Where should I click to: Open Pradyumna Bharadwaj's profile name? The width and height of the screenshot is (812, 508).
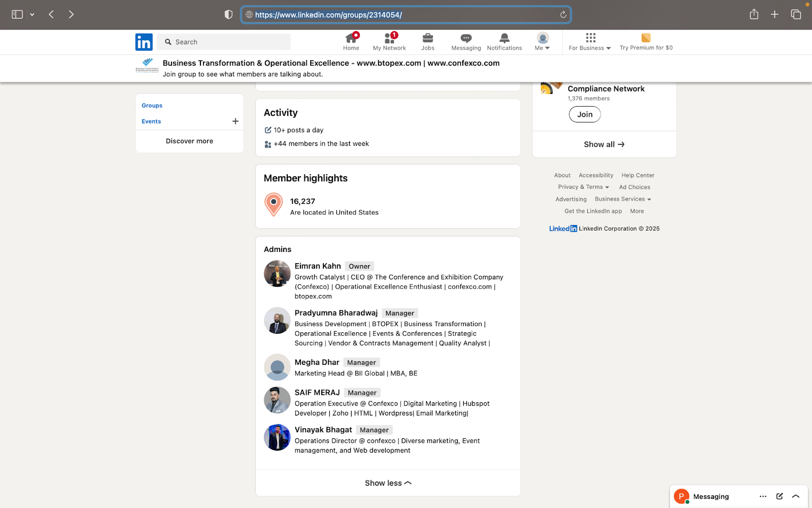pos(336,313)
